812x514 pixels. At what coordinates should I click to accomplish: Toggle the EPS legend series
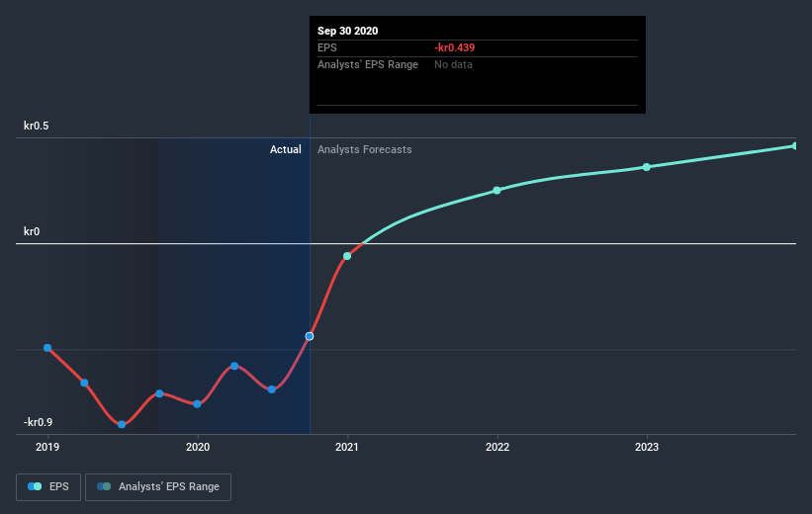pyautogui.click(x=48, y=486)
